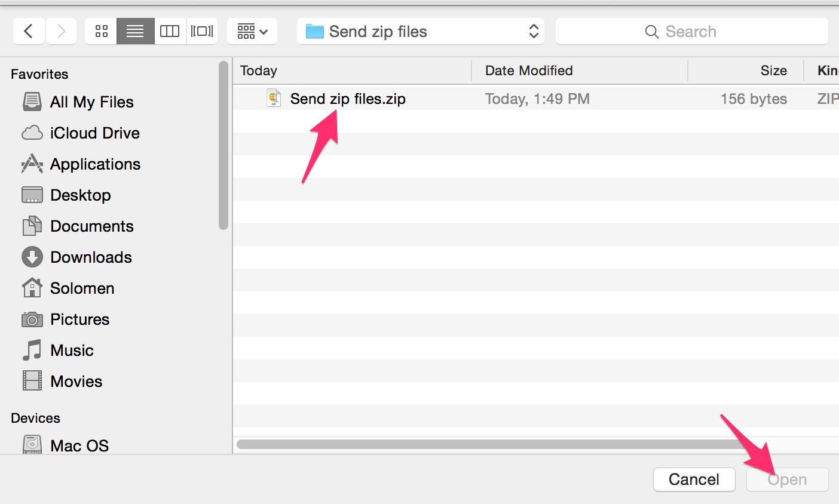Click the iCloud Drive cloud icon
The image size is (839, 504).
pyautogui.click(x=32, y=133)
